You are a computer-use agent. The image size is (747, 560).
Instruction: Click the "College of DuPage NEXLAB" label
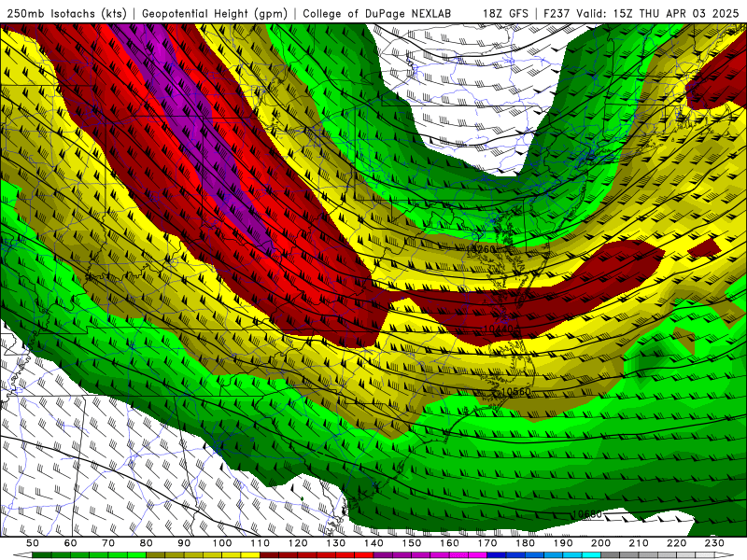(x=377, y=14)
